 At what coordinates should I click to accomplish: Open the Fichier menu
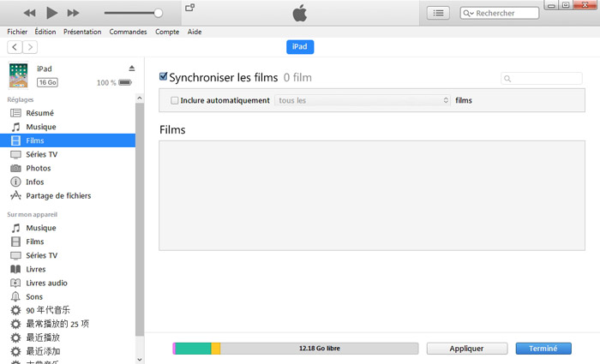(x=17, y=32)
